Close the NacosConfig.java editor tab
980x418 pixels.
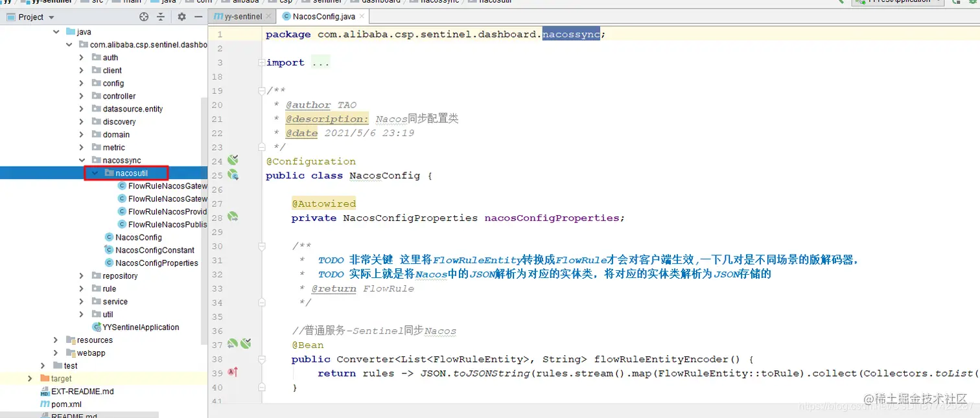coord(362,17)
